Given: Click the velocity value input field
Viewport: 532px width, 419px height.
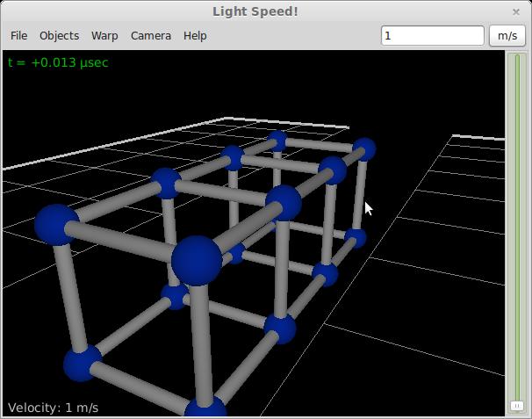Looking at the screenshot, I should click(x=432, y=36).
